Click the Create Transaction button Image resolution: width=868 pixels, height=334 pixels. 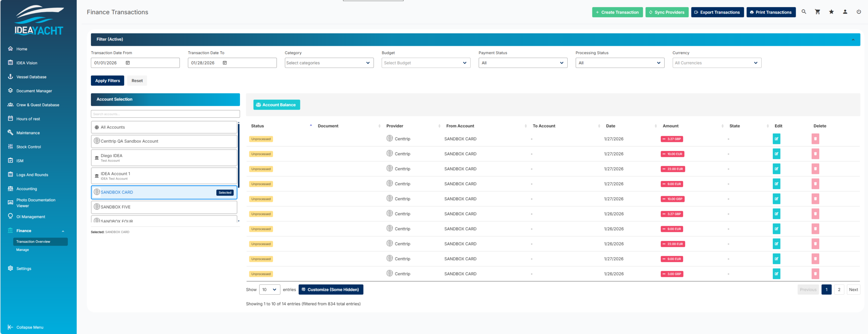617,12
